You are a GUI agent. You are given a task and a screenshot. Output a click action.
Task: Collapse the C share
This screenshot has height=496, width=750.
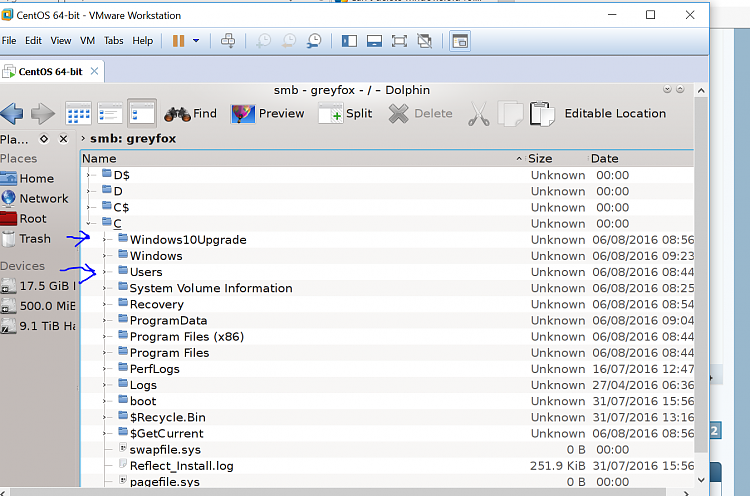point(88,223)
